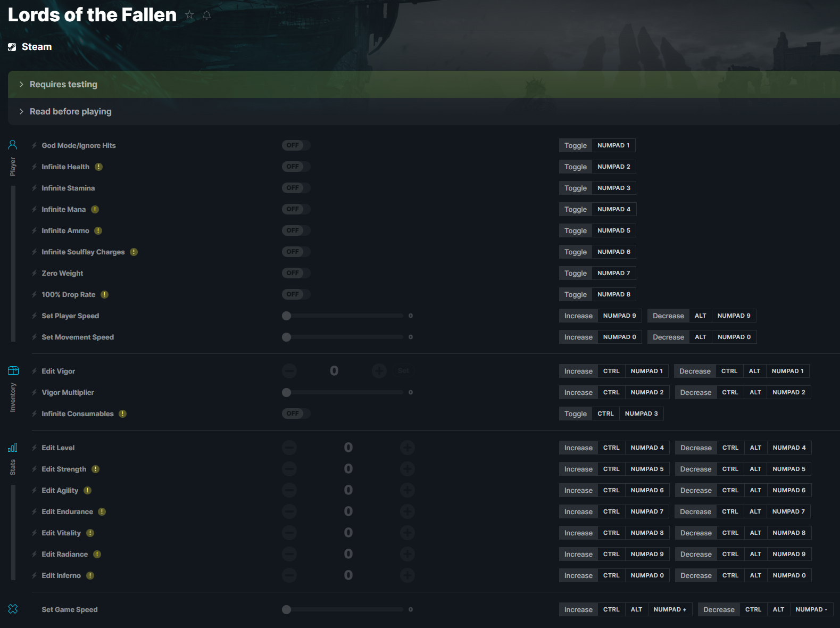Select the Stats bar-chart icon
This screenshot has height=628, width=840.
13,447
